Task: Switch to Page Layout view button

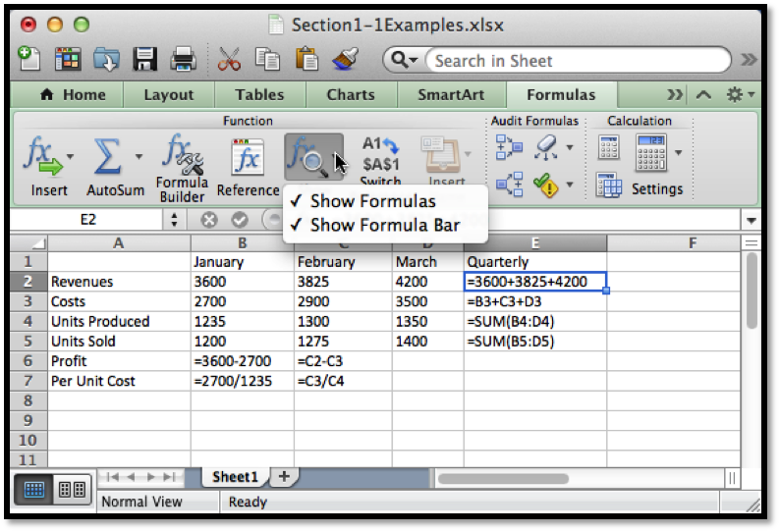Action: [x=71, y=489]
